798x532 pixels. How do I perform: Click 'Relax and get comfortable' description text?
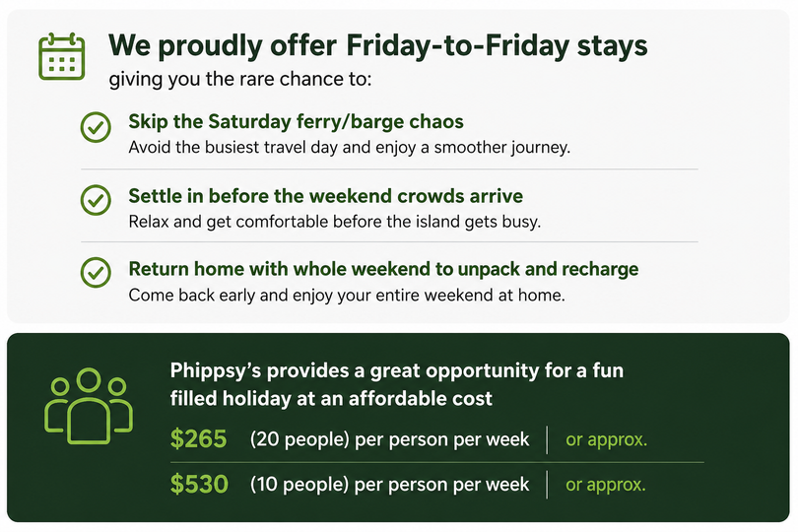(x=334, y=222)
